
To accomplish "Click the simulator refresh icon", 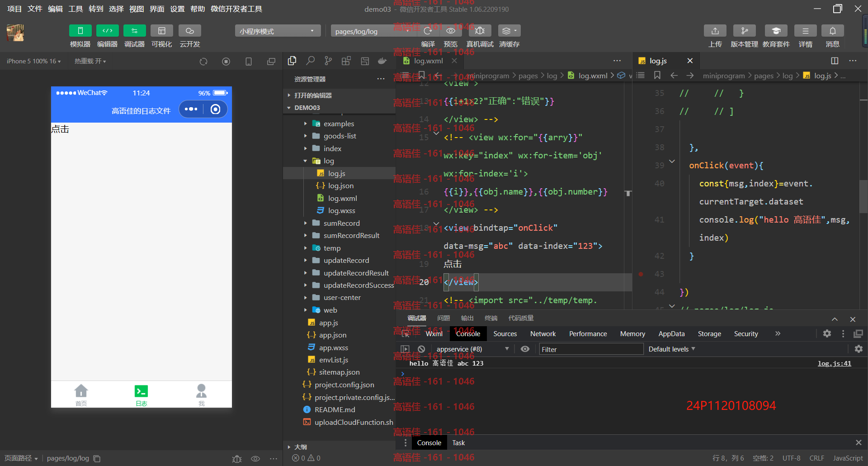I will [x=203, y=62].
